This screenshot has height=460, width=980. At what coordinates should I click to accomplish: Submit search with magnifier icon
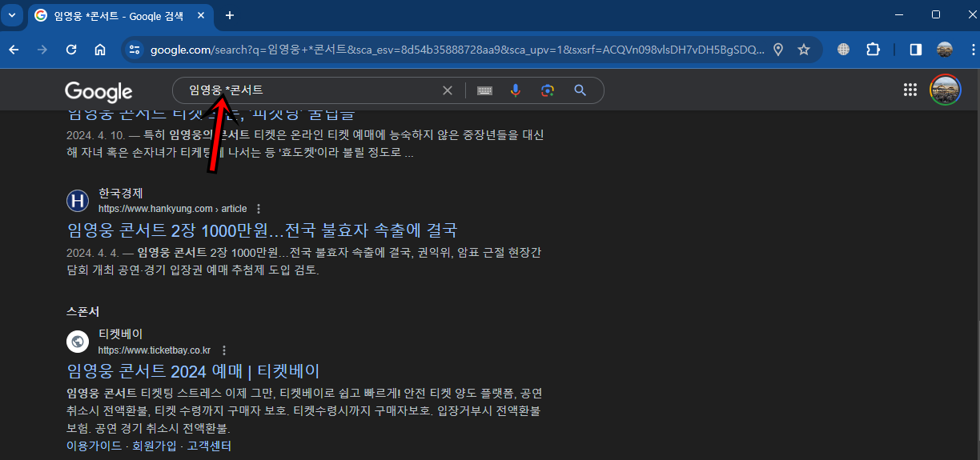(580, 90)
